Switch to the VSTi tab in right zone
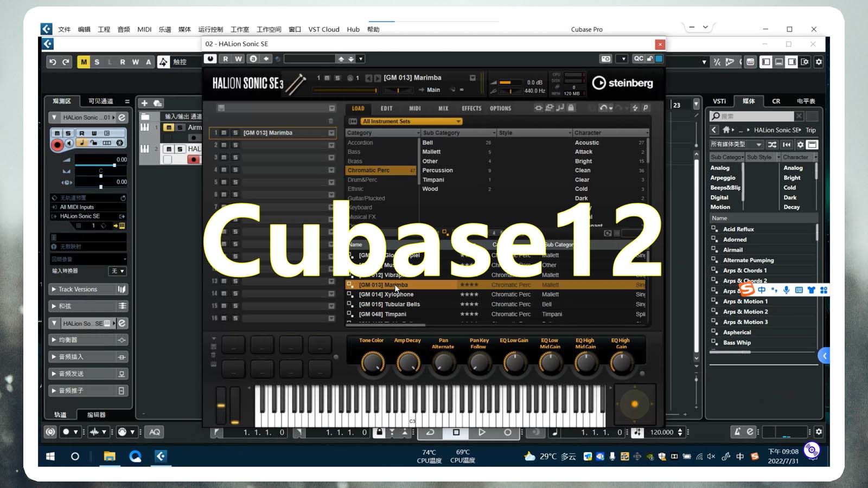Screen dimensions: 868x488 pyautogui.click(x=719, y=101)
